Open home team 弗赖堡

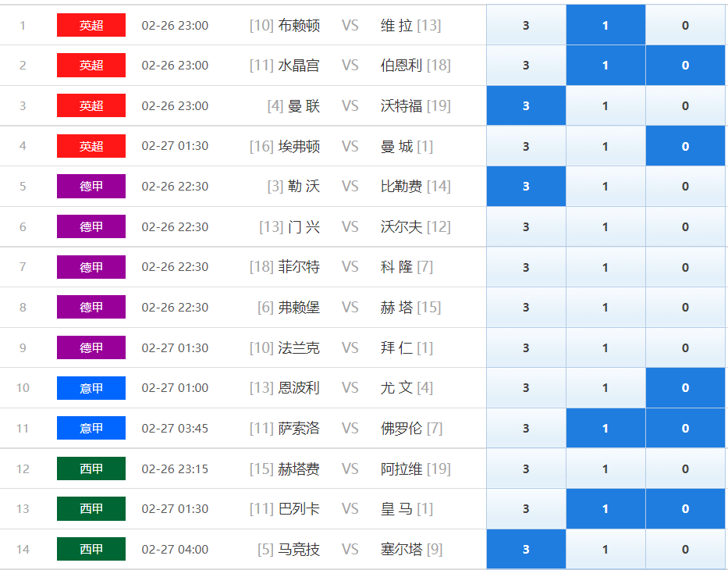pos(299,307)
